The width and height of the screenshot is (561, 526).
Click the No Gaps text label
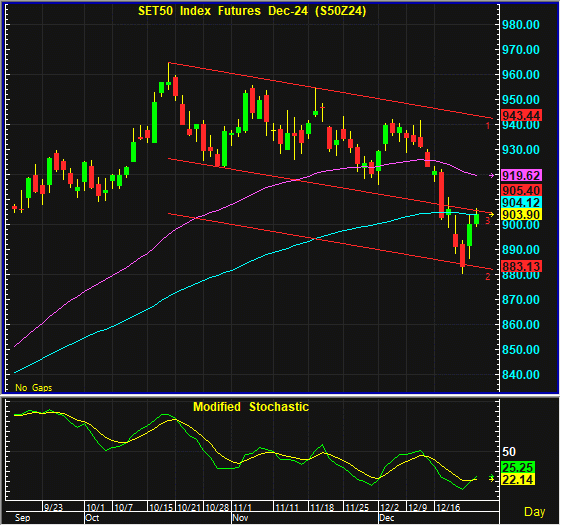[34, 388]
